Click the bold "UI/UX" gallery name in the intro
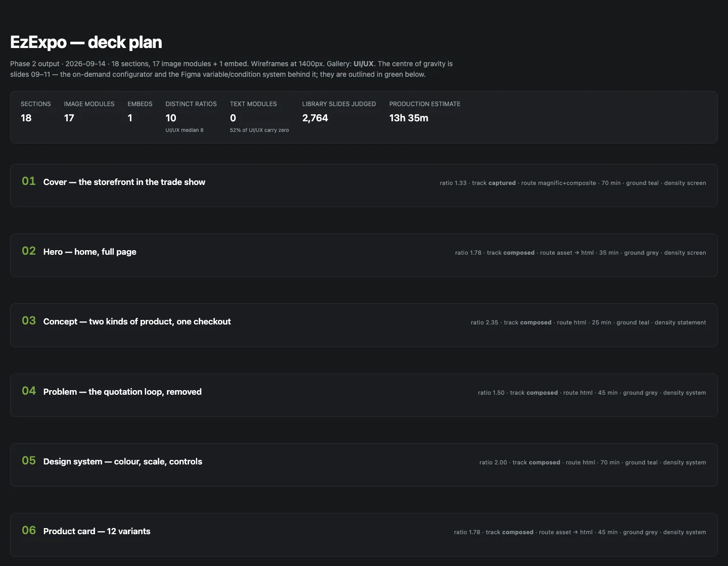The image size is (728, 566). click(x=363, y=64)
